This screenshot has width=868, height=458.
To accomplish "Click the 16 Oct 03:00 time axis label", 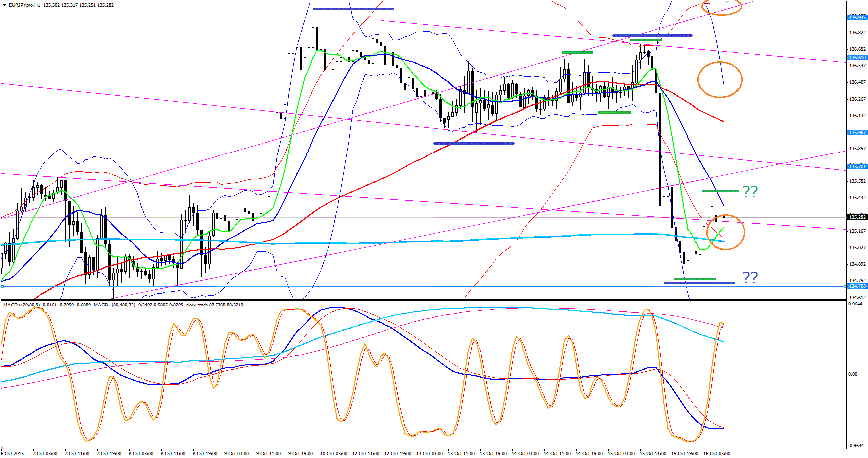I will [716, 454].
